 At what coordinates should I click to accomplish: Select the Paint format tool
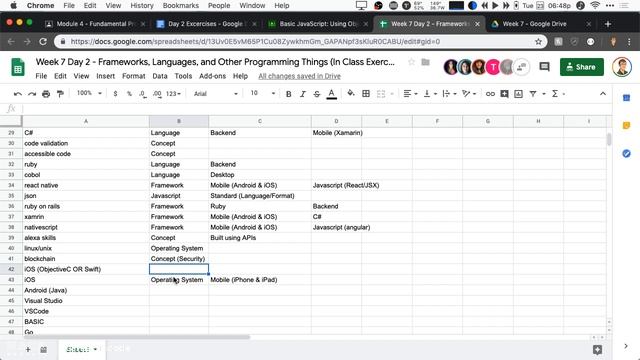[60, 94]
